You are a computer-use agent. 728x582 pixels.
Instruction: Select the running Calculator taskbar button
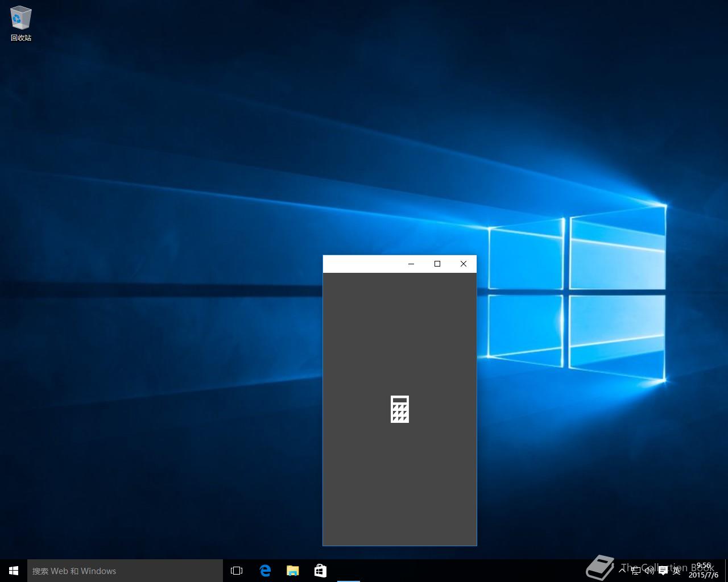(x=348, y=571)
